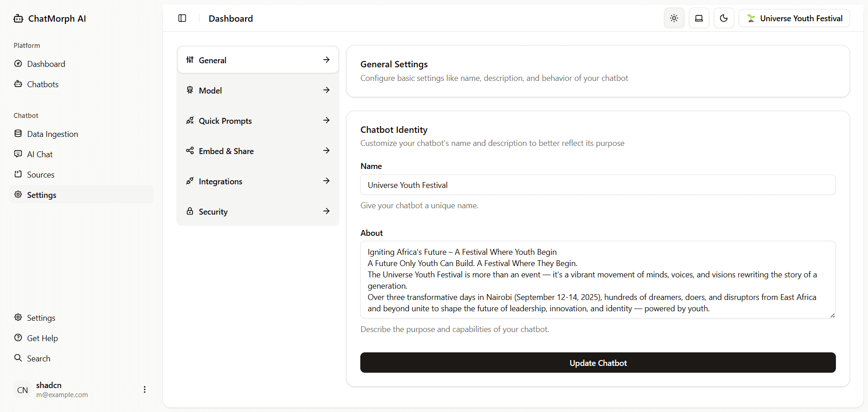
Task: Click the Update Chatbot button
Action: (x=598, y=363)
